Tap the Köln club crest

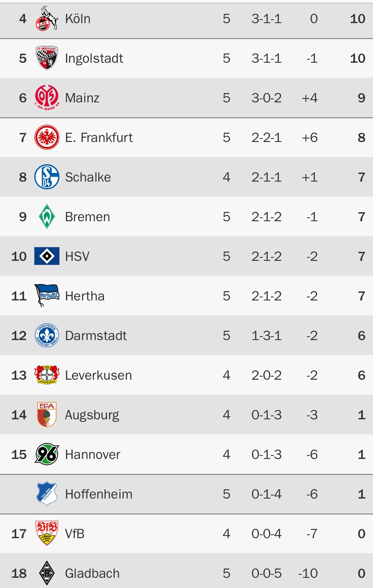(47, 19)
